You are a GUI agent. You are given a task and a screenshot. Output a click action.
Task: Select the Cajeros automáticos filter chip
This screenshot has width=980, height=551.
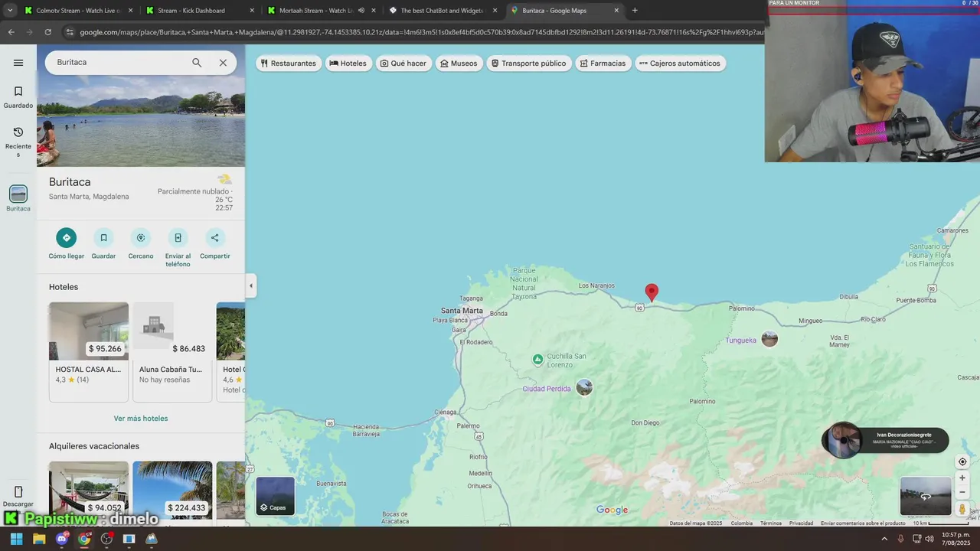(x=680, y=64)
